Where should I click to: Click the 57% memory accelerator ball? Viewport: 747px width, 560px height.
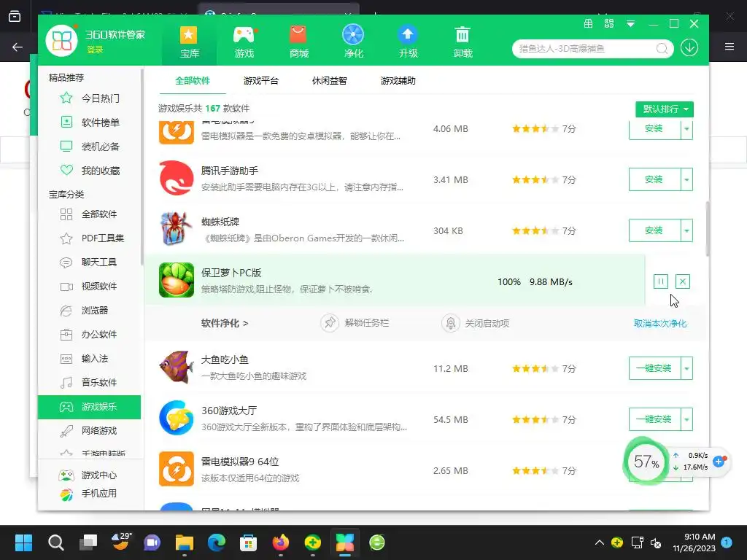point(646,462)
